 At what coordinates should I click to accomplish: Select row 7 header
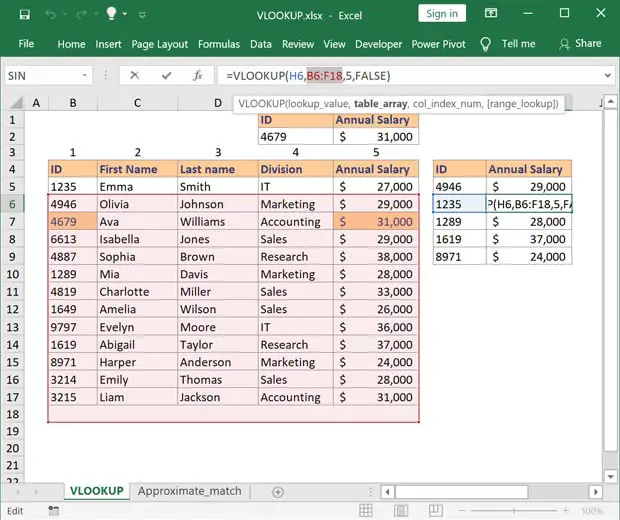(12, 222)
